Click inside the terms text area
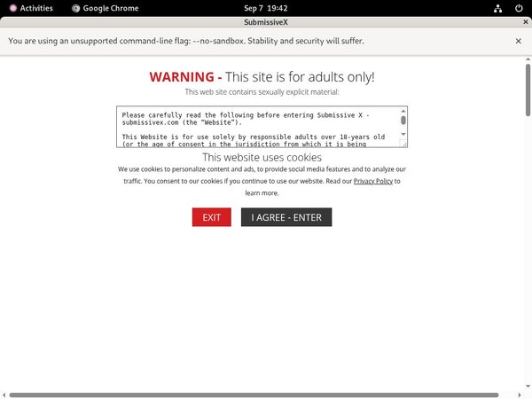Viewport: 532px width, 399px height. 257,126
